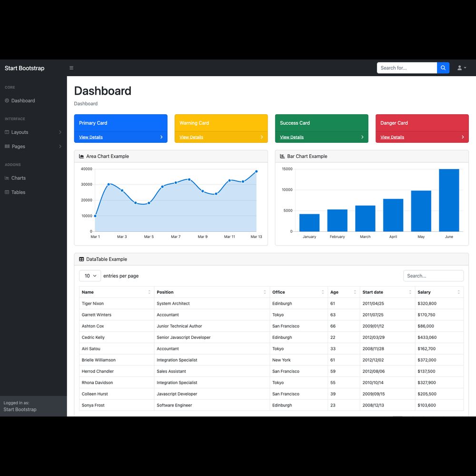476x476 pixels.
Task: Click View Details on Primary Card
Action: 91,137
